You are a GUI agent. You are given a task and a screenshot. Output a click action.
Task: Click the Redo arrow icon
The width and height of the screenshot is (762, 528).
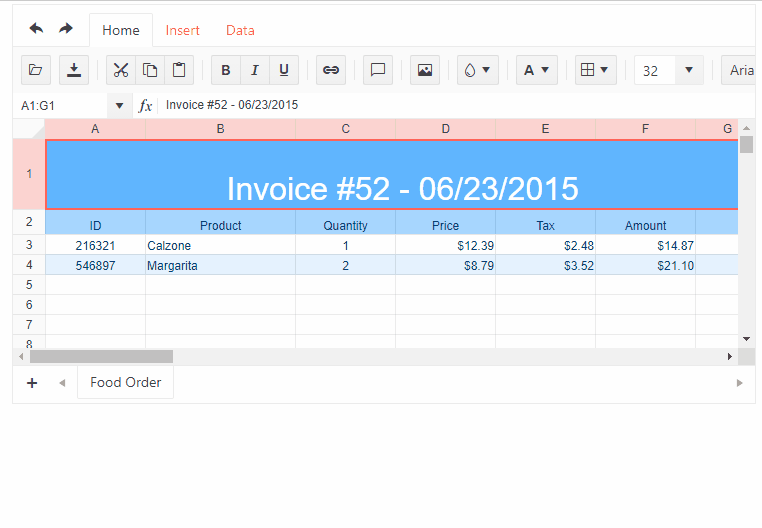point(66,29)
